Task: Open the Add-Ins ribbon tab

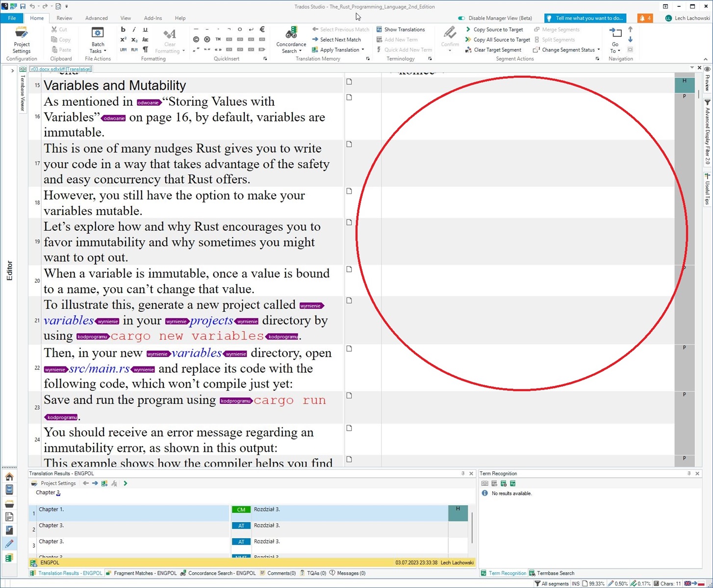Action: (153, 18)
